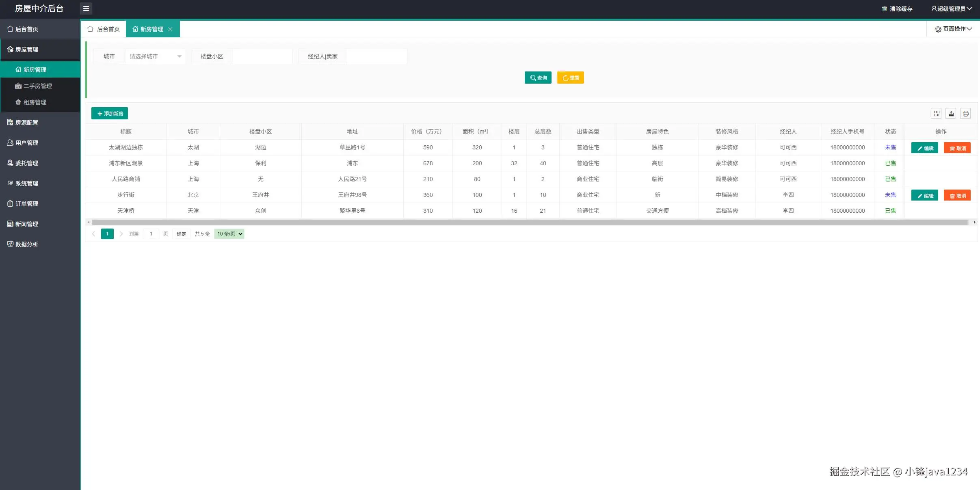Change the 10 条/页 page size selector
Viewport: 980px width, 490px height.
229,234
